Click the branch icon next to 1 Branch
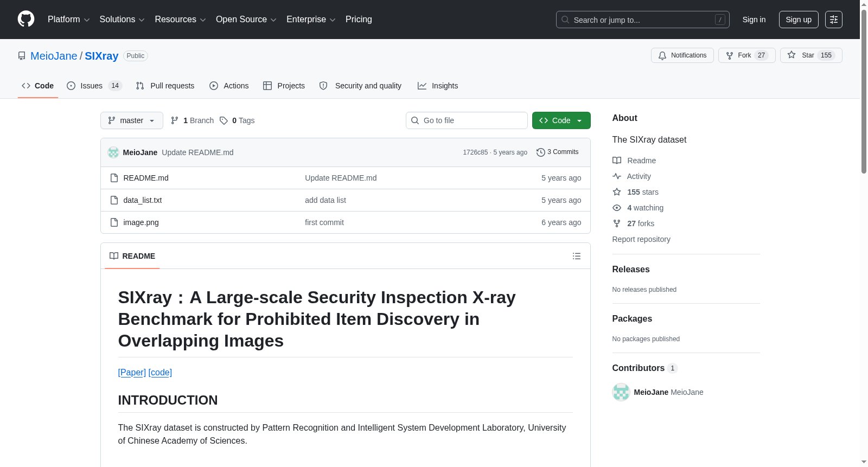 [x=175, y=120]
